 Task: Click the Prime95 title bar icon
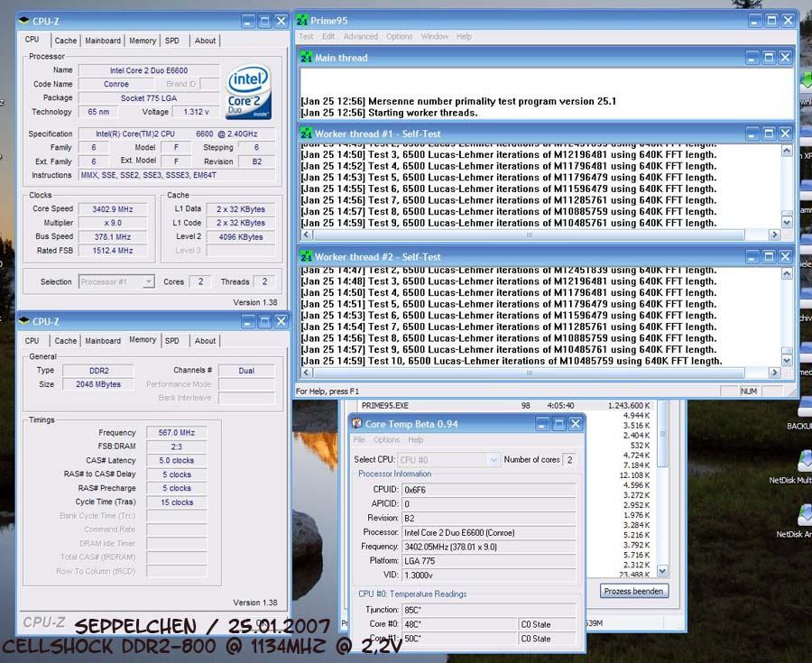click(302, 21)
